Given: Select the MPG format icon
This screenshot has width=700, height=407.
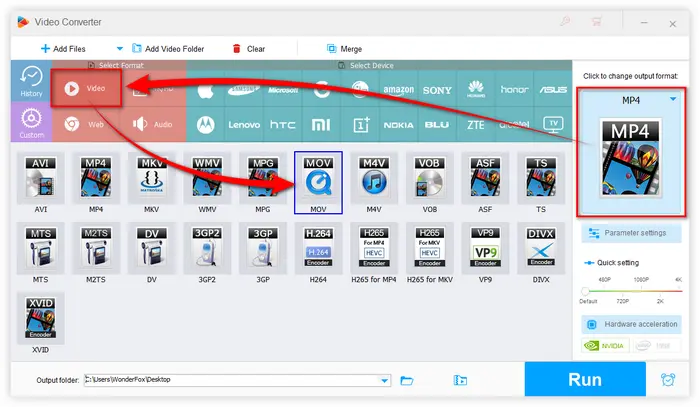Looking at the screenshot, I should [x=263, y=178].
